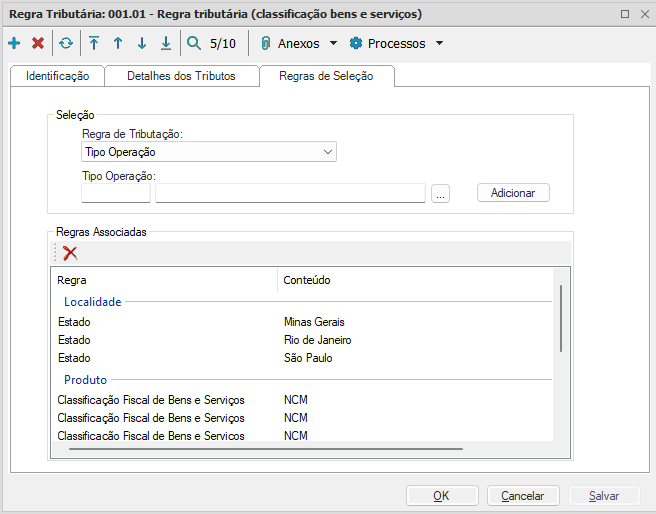The image size is (656, 514).
Task: Click the blue plus add-record icon
Action: [14, 43]
